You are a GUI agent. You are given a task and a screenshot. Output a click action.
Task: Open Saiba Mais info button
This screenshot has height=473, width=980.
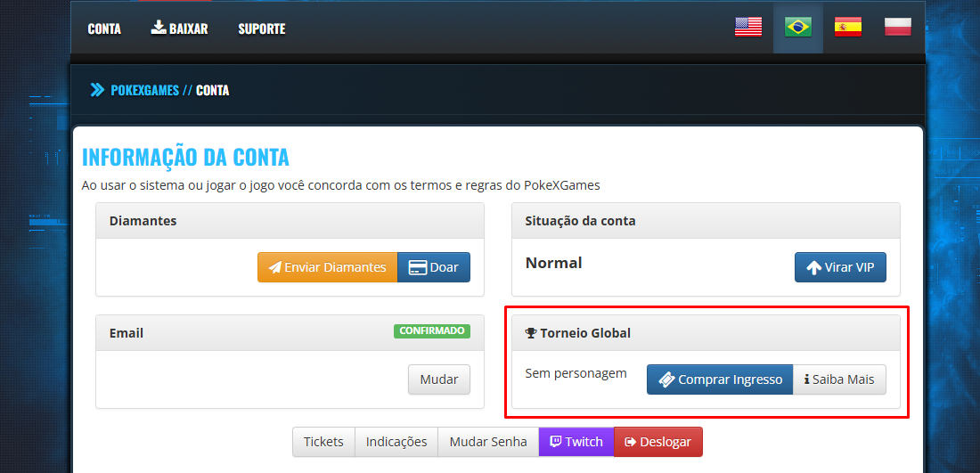[x=839, y=379]
